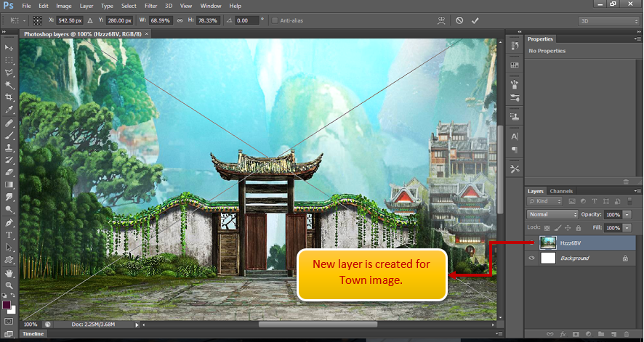644x342 pixels.
Task: Toggle lock image pixels brush icon
Action: click(558, 228)
